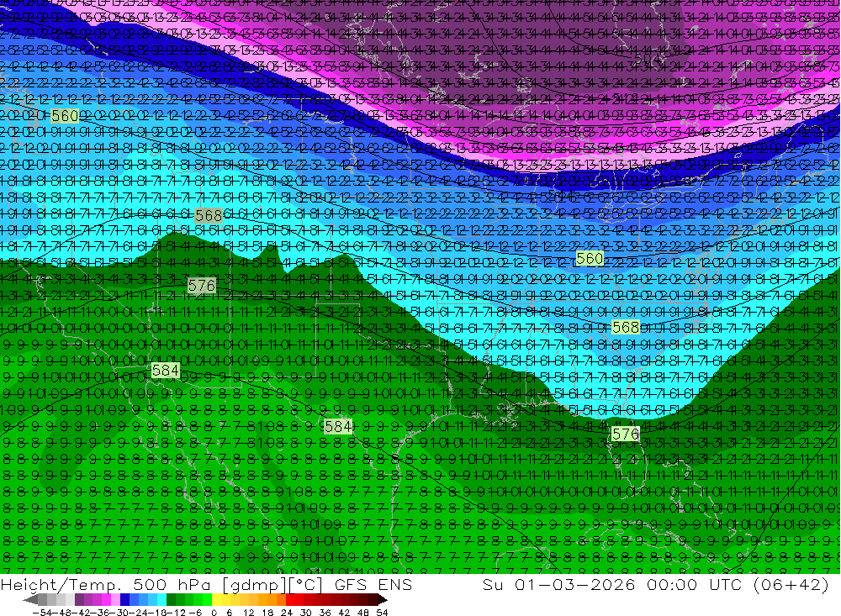This screenshot has height=616, width=841.
Task: Click the '-54' colorbar scale label
Action: 43,613
